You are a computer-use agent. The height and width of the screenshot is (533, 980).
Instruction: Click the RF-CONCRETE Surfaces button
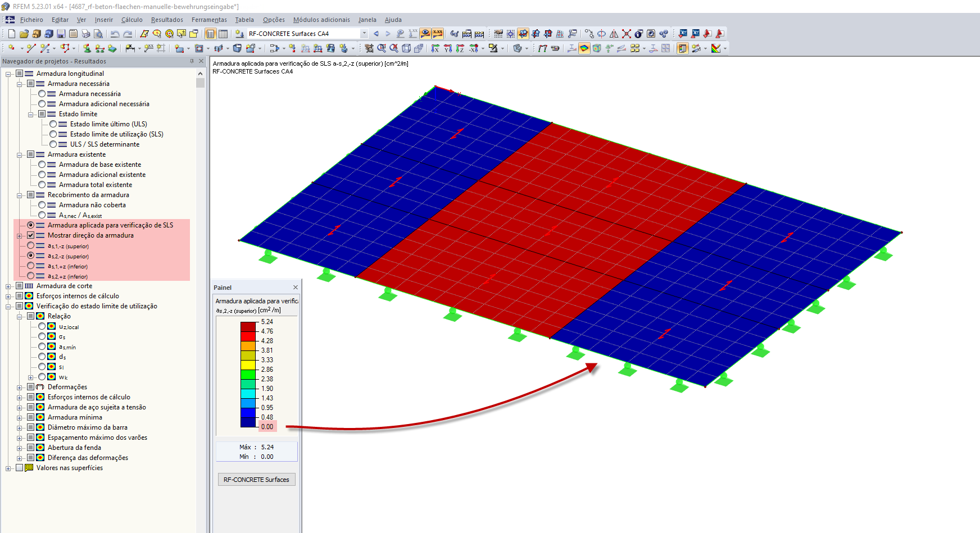click(256, 480)
